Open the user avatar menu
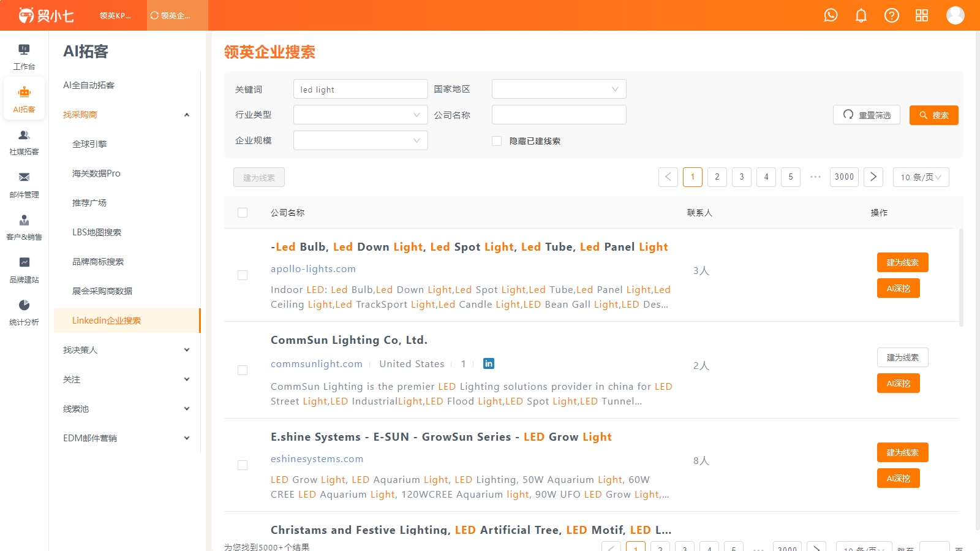The height and width of the screenshot is (551, 980). pos(956,15)
